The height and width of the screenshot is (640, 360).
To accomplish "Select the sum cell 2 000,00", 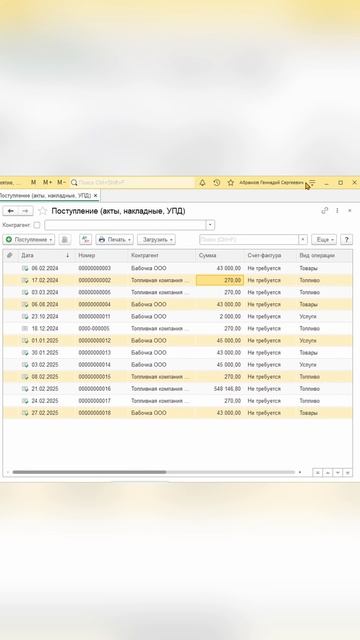I will tap(230, 316).
